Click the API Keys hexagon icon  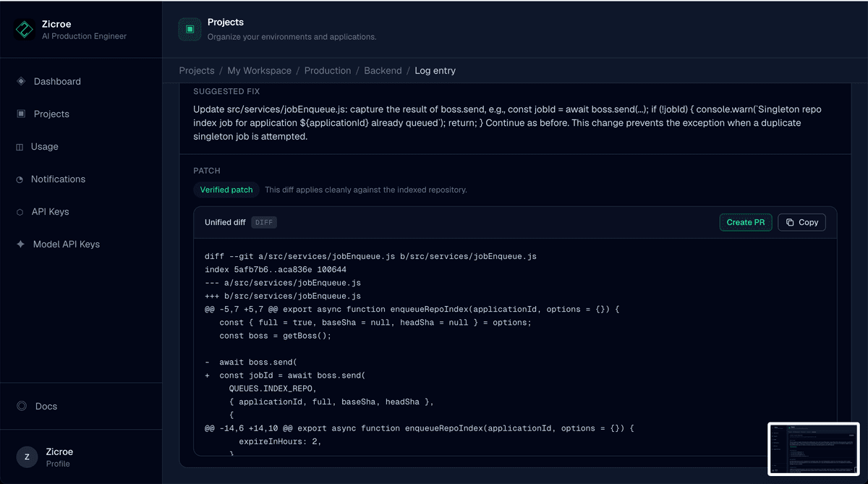(x=20, y=212)
